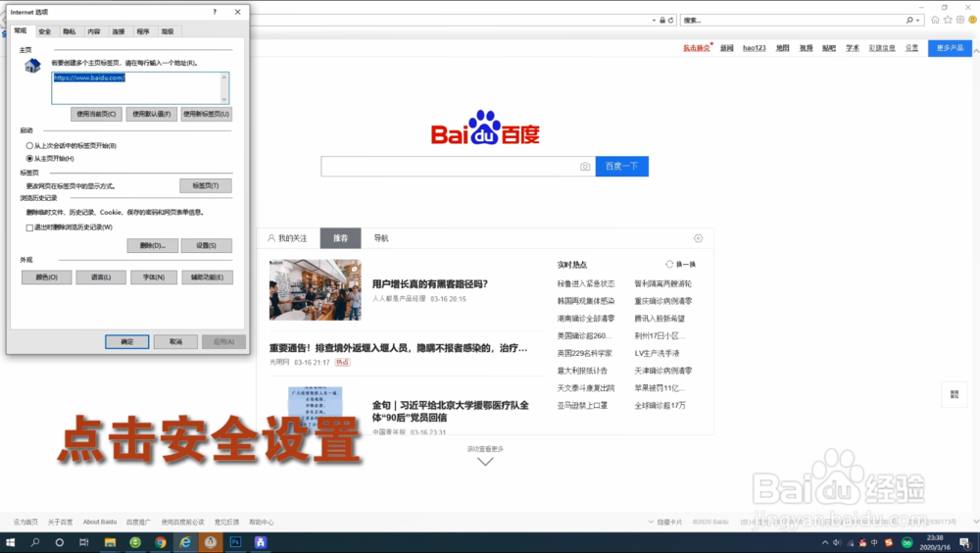
Task: Open the hao123 link
Action: click(755, 48)
